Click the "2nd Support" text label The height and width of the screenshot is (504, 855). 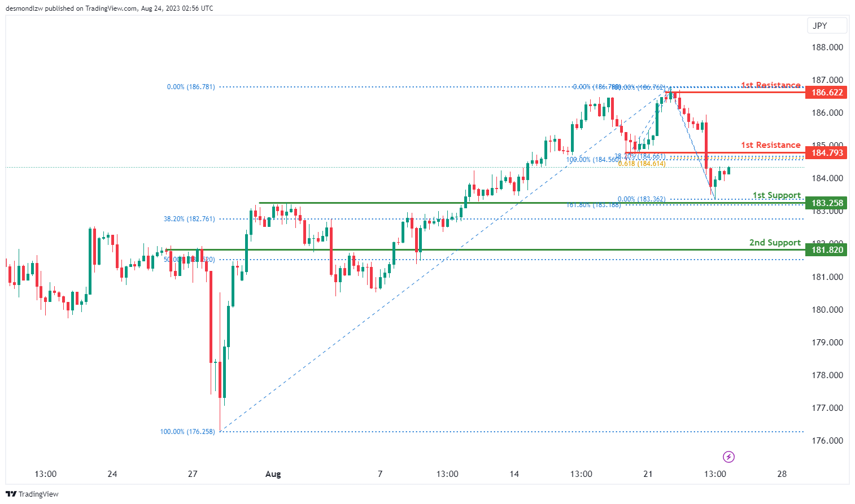(x=775, y=243)
